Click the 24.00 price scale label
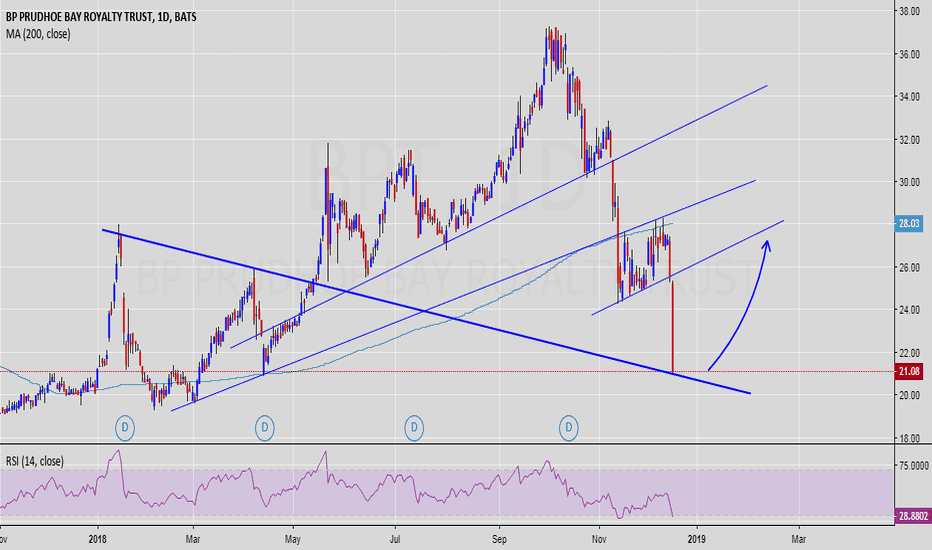Screen dimensions: 932x550 click(x=909, y=310)
